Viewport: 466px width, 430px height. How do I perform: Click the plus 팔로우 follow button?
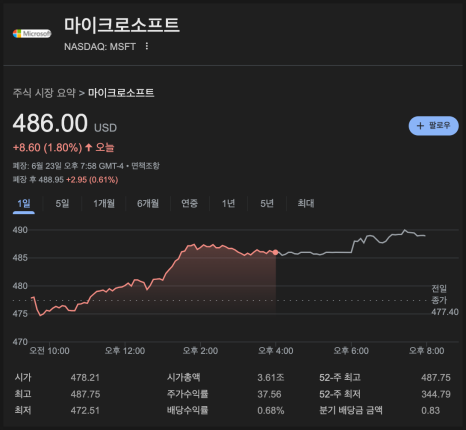coord(434,126)
